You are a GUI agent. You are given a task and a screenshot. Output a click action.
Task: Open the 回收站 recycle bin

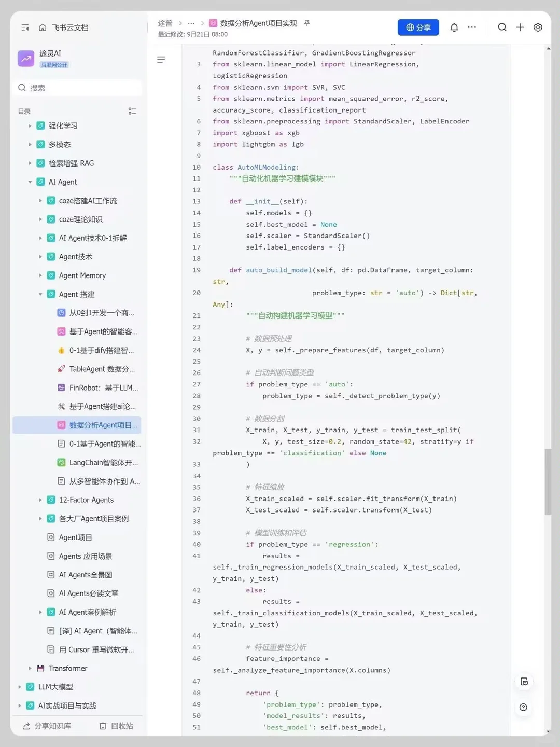pos(117,726)
